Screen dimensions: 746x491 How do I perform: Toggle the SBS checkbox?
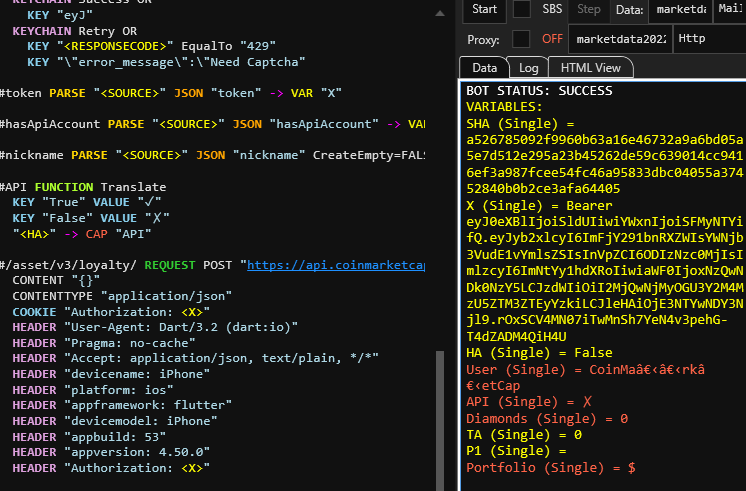[x=521, y=9]
